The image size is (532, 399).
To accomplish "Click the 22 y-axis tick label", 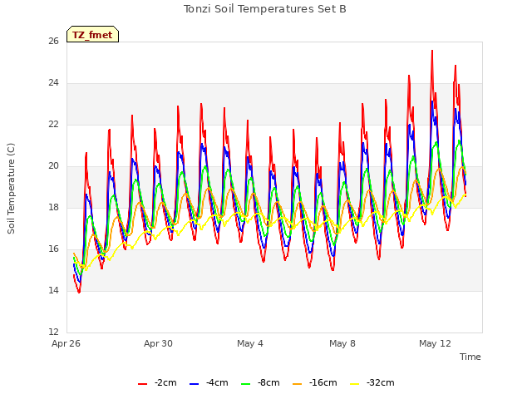I will (x=53, y=125).
